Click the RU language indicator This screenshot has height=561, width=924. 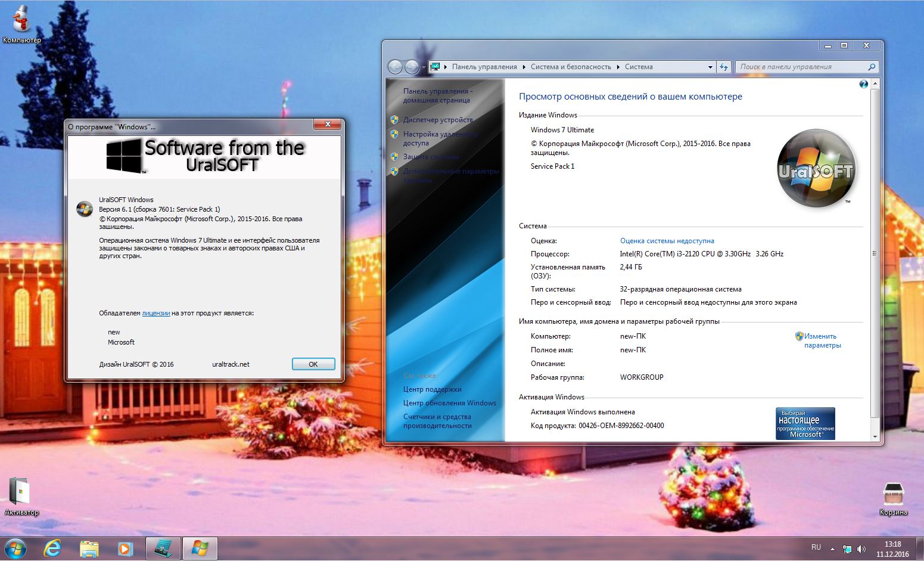pos(816,547)
